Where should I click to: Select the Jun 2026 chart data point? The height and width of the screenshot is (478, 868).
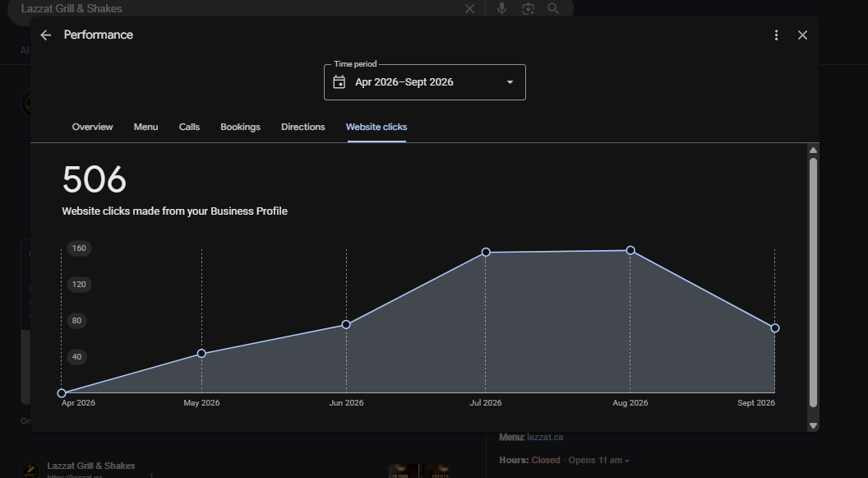[x=346, y=325]
